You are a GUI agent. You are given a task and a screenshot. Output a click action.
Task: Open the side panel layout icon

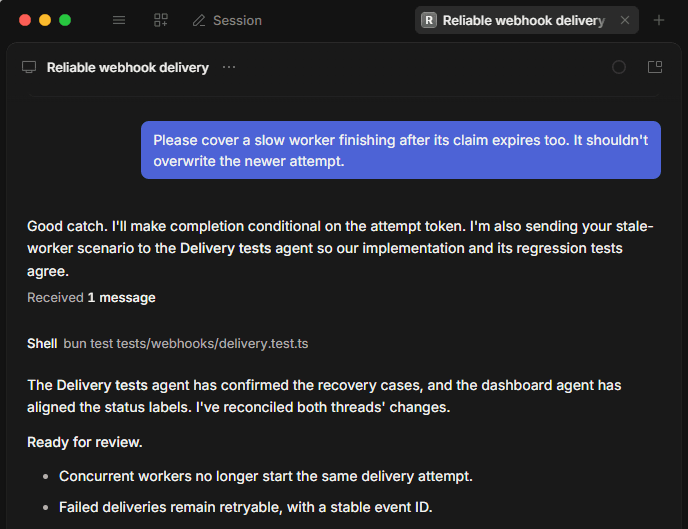pyautogui.click(x=655, y=67)
